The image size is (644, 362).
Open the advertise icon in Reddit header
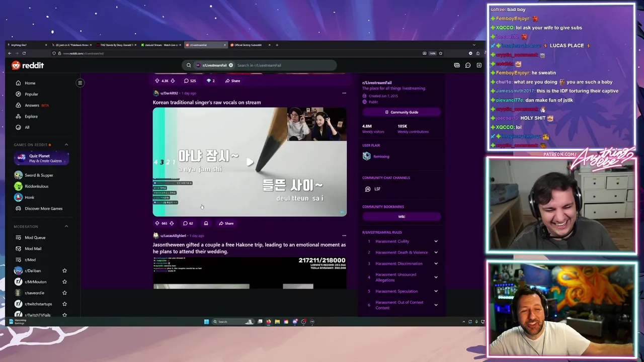pyautogui.click(x=457, y=65)
